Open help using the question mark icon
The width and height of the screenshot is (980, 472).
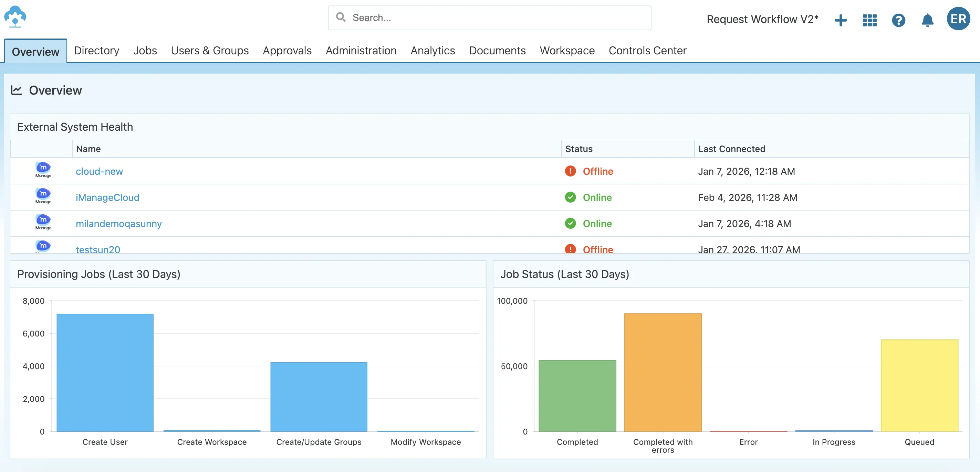pos(899,20)
